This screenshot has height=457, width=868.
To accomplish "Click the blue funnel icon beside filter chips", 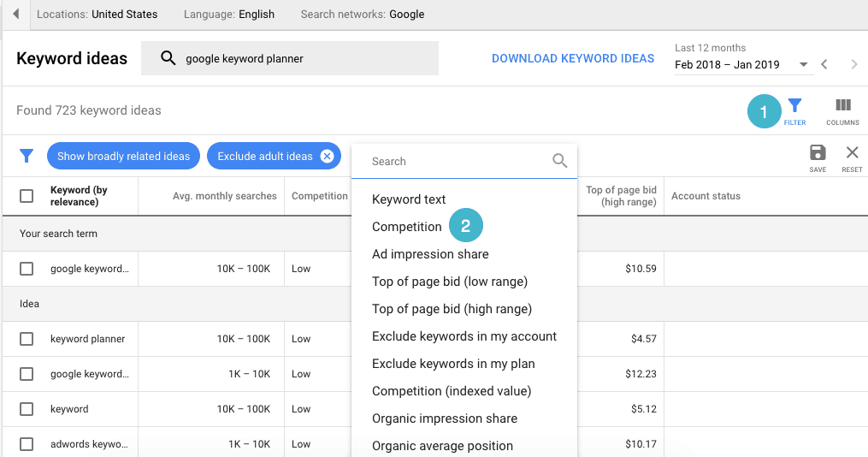I will (27, 156).
